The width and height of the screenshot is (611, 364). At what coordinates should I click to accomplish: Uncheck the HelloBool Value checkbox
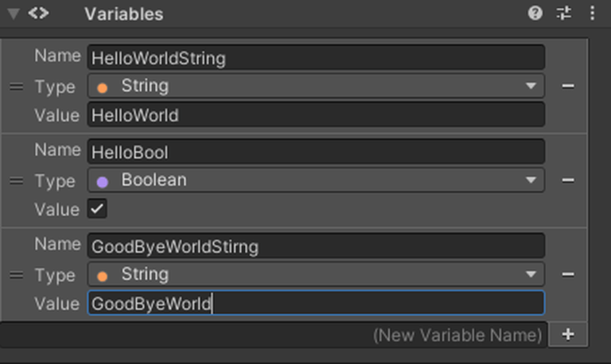(x=97, y=209)
